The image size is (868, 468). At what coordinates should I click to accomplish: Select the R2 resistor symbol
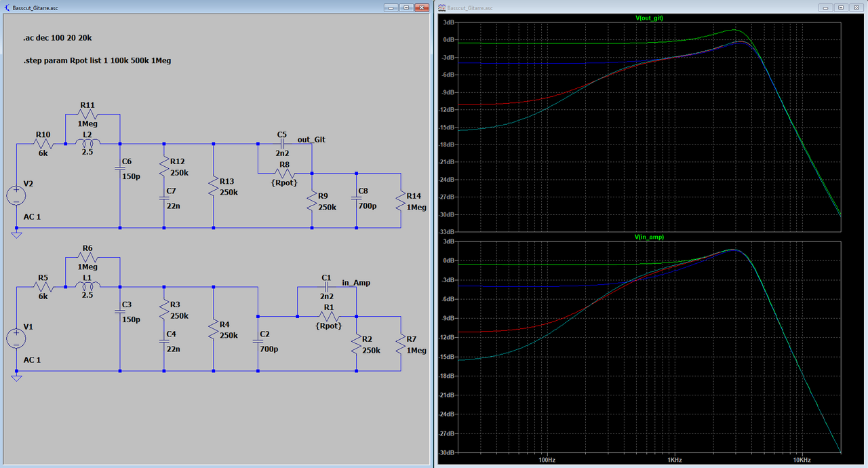[x=356, y=343]
